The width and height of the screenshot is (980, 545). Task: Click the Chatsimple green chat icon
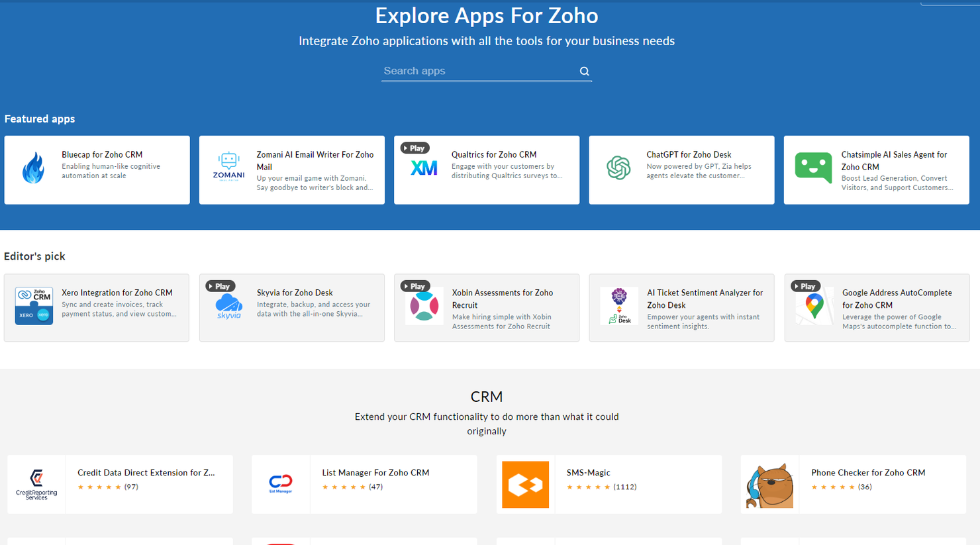(x=813, y=168)
